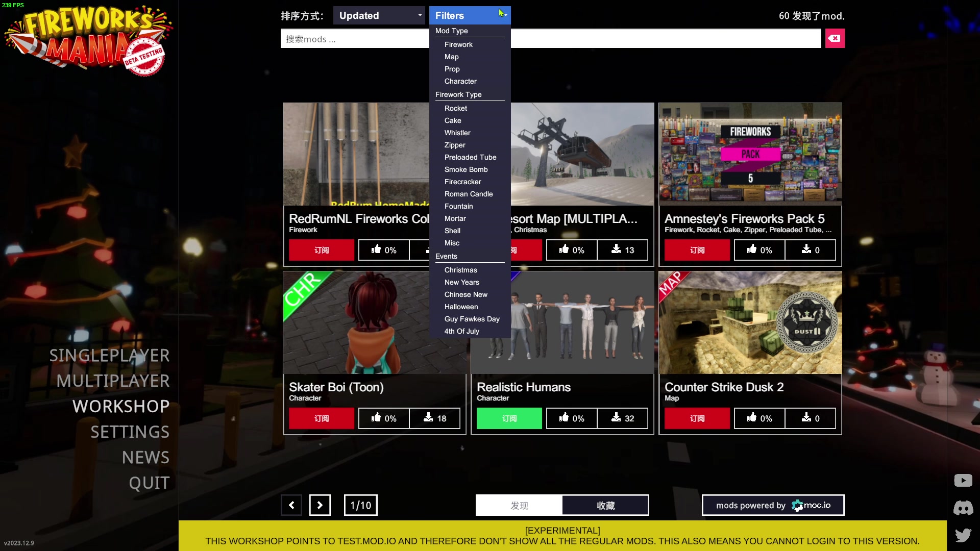
Task: Click download count on Amnestey's Fireworks Pack 5
Action: point(811,250)
